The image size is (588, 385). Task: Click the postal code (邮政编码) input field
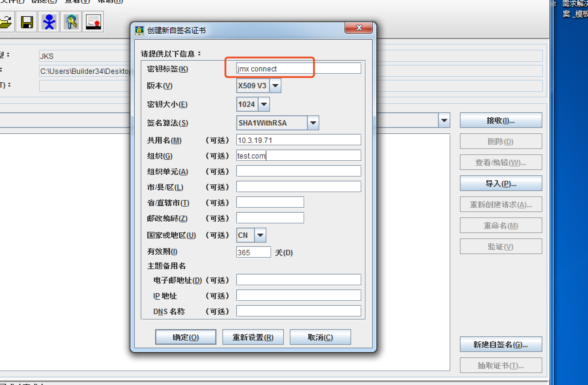coord(270,218)
